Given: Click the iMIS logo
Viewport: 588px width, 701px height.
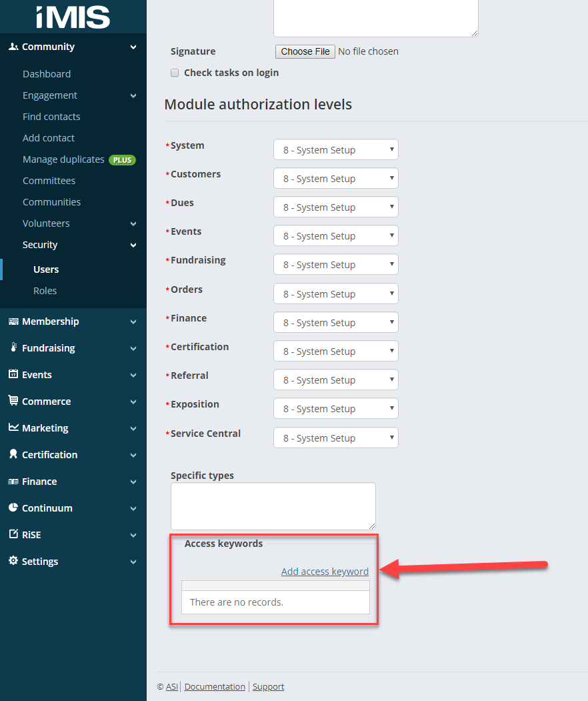Looking at the screenshot, I should point(73,16).
